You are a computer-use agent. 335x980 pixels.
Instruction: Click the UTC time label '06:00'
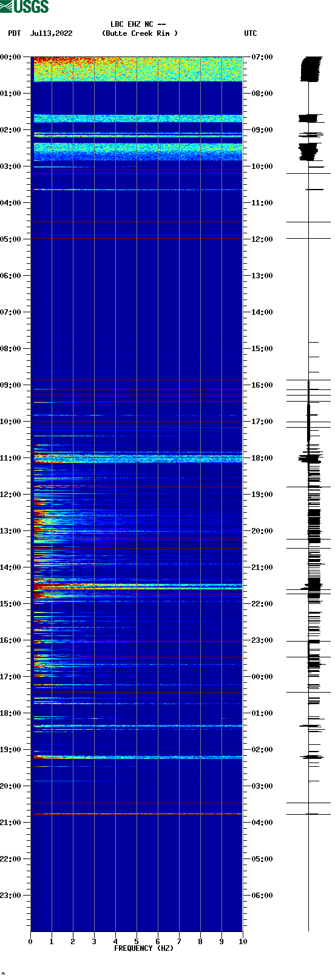(x=262, y=896)
